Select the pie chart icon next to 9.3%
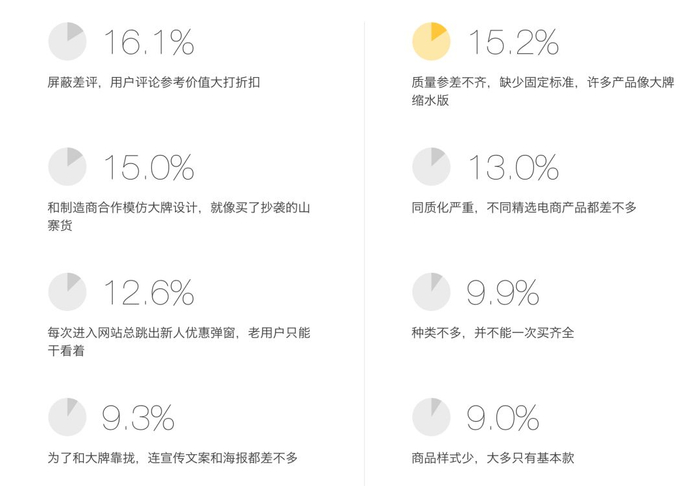Image resolution: width=700 pixels, height=486 pixels. 67,416
